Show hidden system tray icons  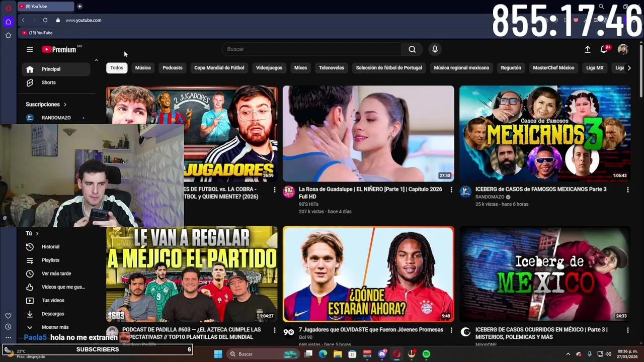tap(568, 354)
